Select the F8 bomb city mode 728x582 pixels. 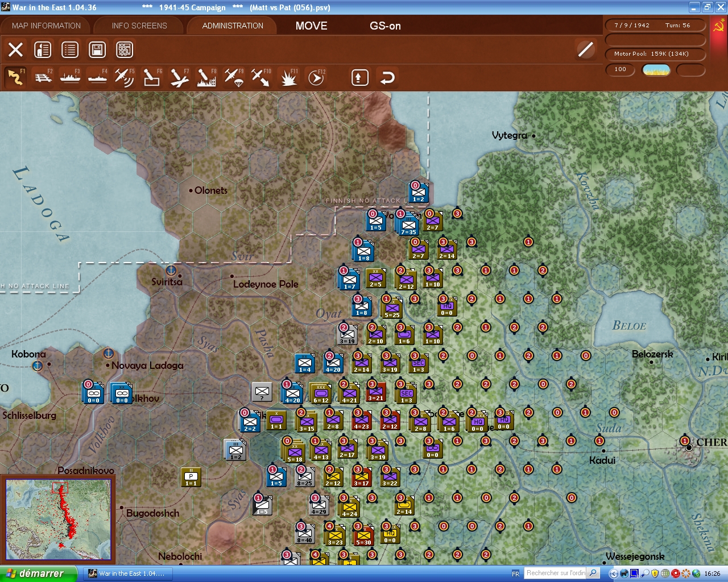pos(206,77)
